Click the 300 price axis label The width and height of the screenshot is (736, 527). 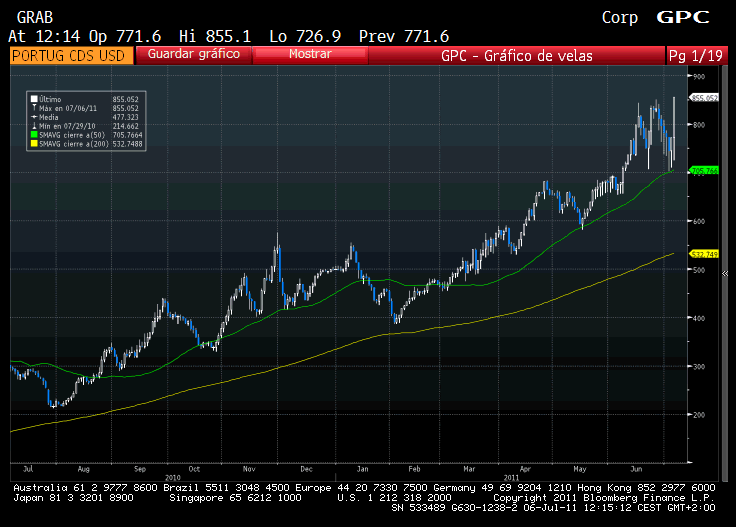click(698, 367)
